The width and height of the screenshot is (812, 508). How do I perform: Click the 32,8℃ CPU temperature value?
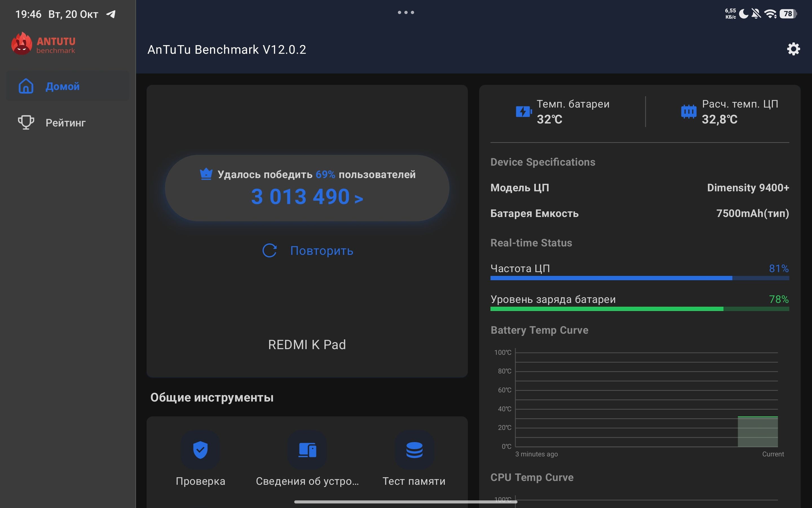(x=720, y=119)
